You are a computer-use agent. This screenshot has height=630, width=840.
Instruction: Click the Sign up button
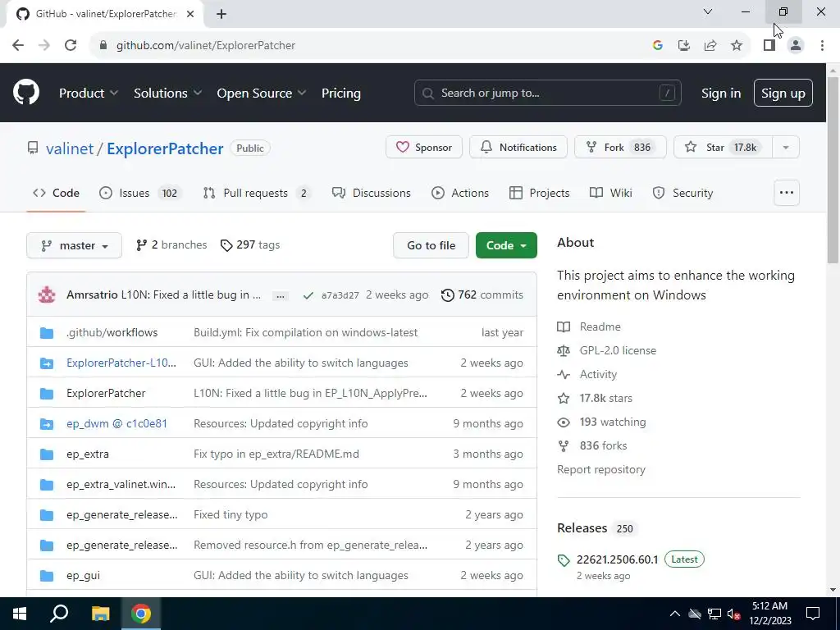coord(783,94)
